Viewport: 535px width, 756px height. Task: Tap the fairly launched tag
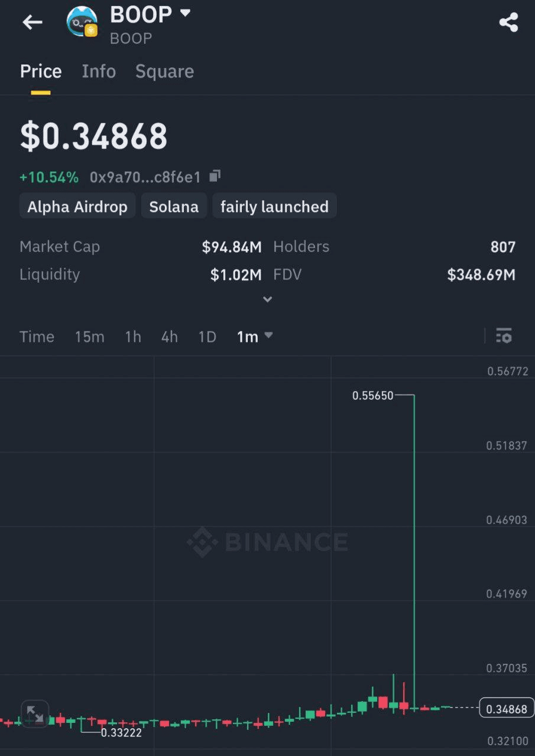pyautogui.click(x=274, y=206)
